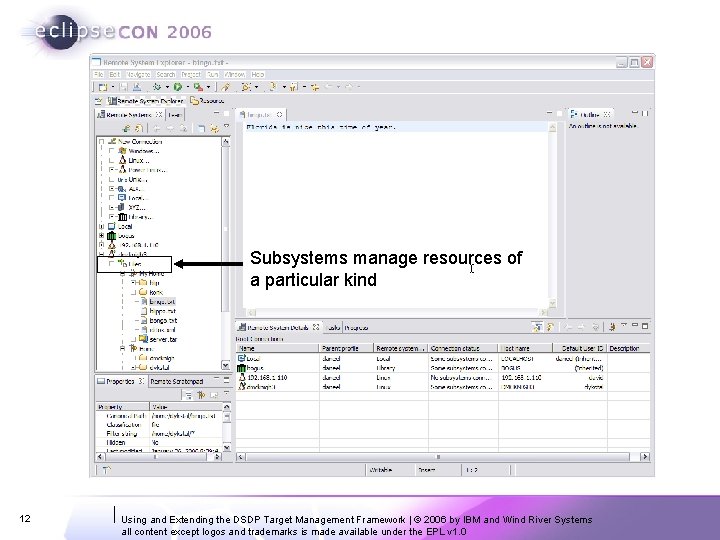Click the Collapse All icon in Remote Systems view
This screenshot has height=540, width=720.
[x=201, y=129]
